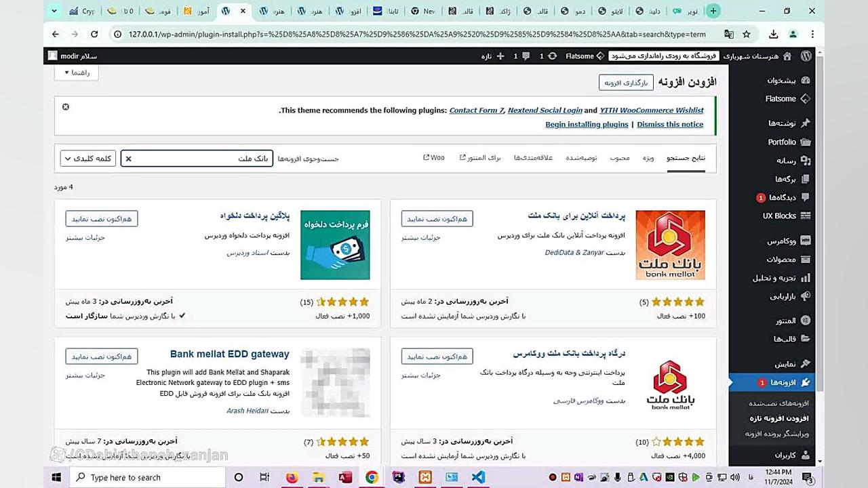The image size is (868, 488).
Task: Click the browser address bar
Action: (417, 34)
